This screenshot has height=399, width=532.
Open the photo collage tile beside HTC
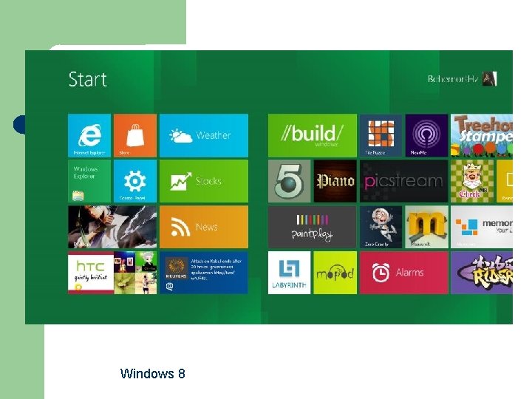pos(135,273)
